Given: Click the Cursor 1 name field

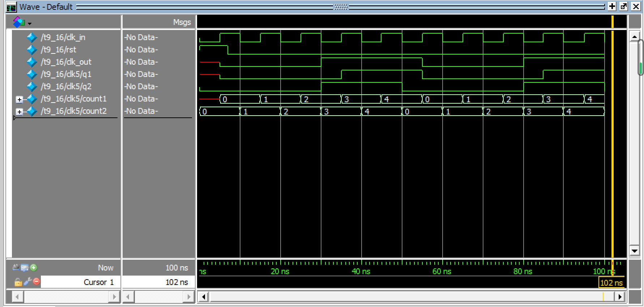Looking at the screenshot, I should 81,282.
